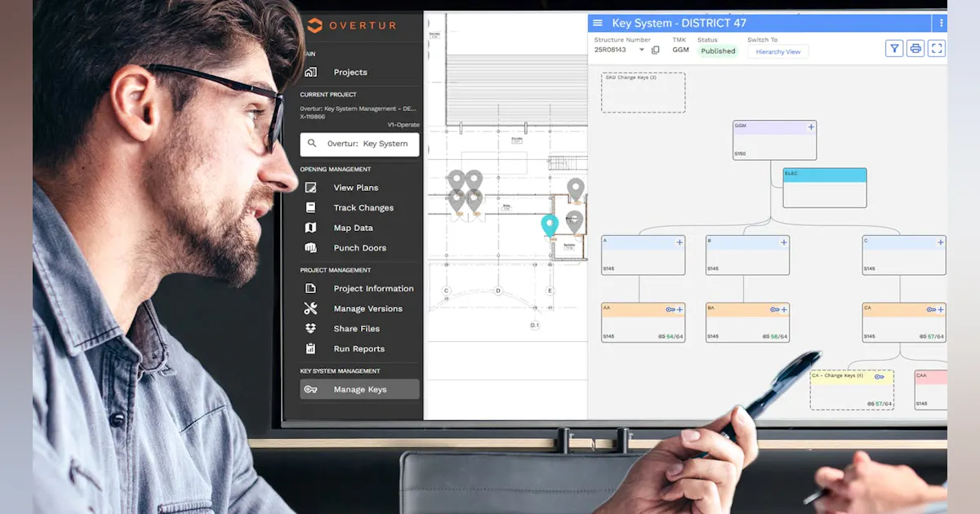Click the key icon on CA - Change Keys box
Viewport: 980px width, 514px height.
point(880,376)
